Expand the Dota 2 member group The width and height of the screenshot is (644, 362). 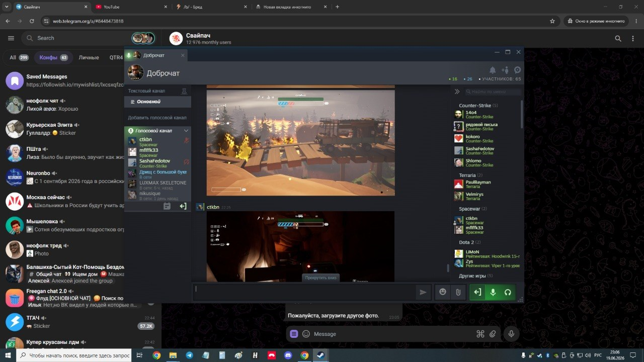point(470,242)
